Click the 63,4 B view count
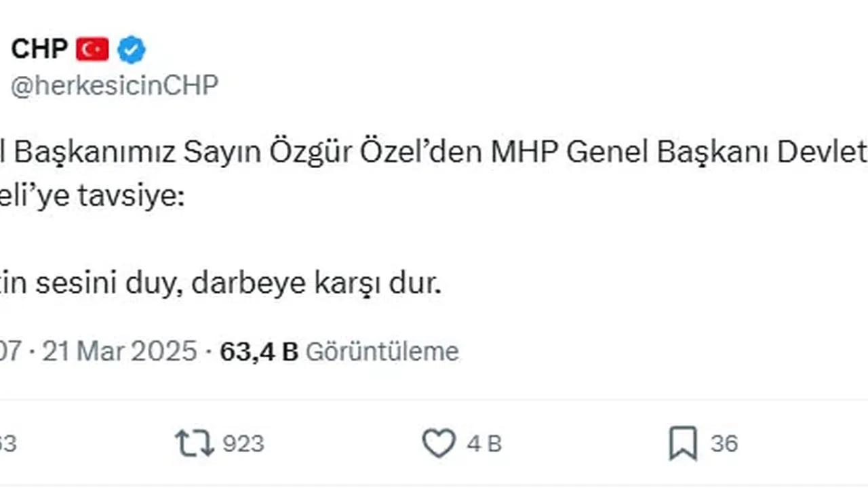Image resolution: width=868 pixels, height=488 pixels. tap(259, 352)
